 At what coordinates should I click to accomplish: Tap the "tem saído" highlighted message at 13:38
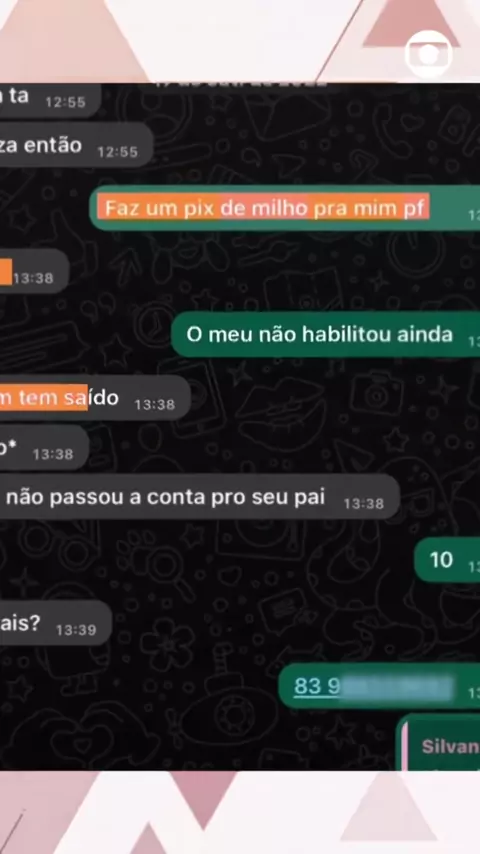pos(95,398)
